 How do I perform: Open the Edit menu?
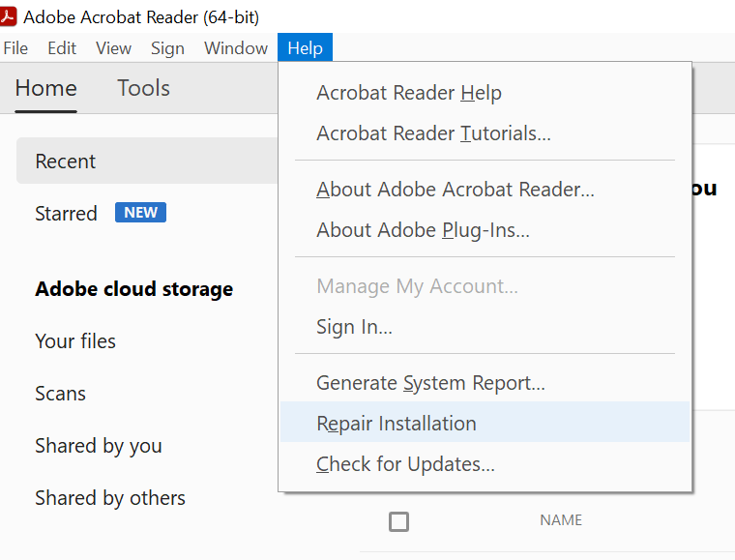tap(62, 48)
